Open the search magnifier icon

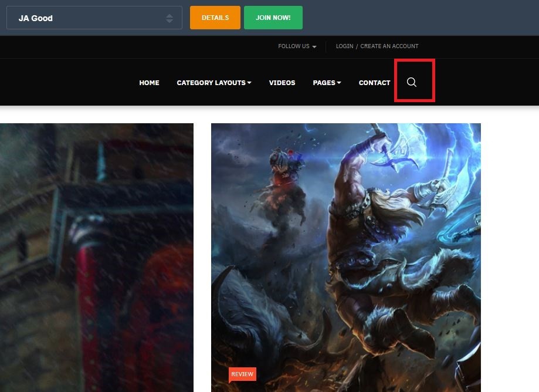point(412,82)
